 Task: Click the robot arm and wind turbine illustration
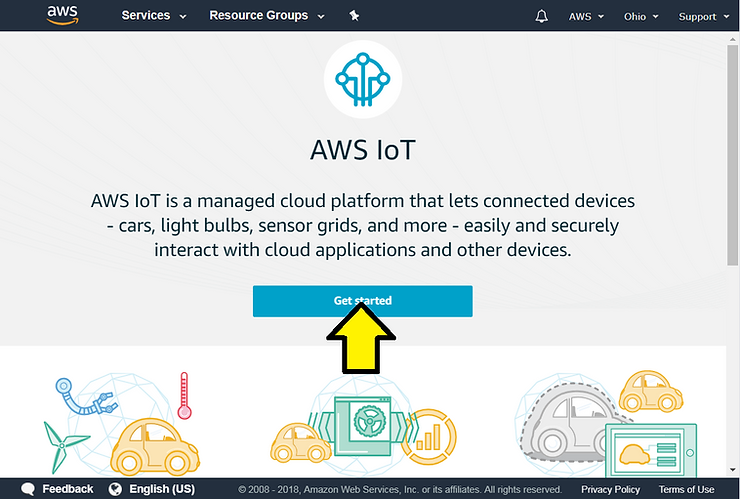click(x=110, y=421)
